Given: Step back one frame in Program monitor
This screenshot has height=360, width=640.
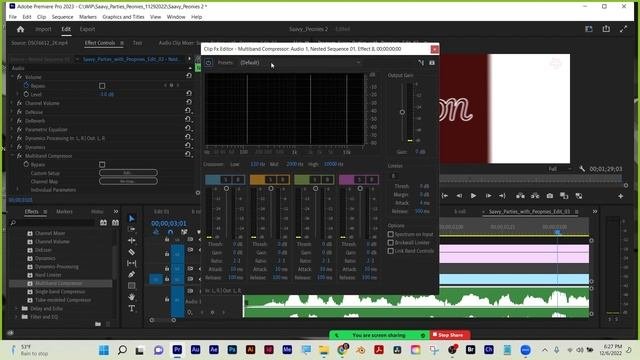Looking at the screenshot, I should [x=459, y=196].
